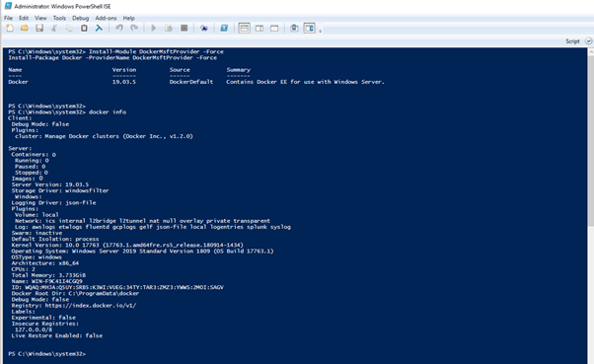
Task: Create a new script with New icon
Action: [10, 28]
